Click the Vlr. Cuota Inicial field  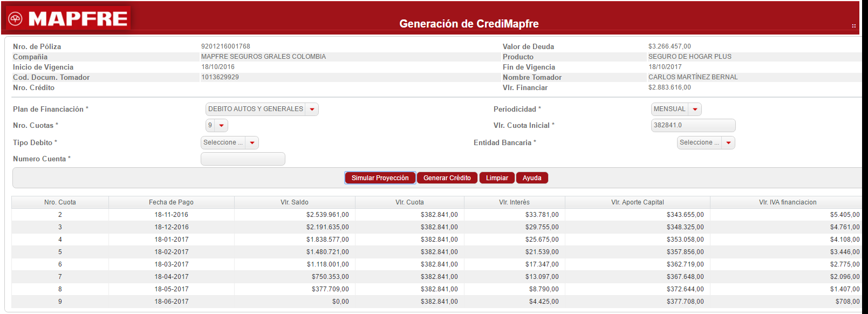coord(693,125)
